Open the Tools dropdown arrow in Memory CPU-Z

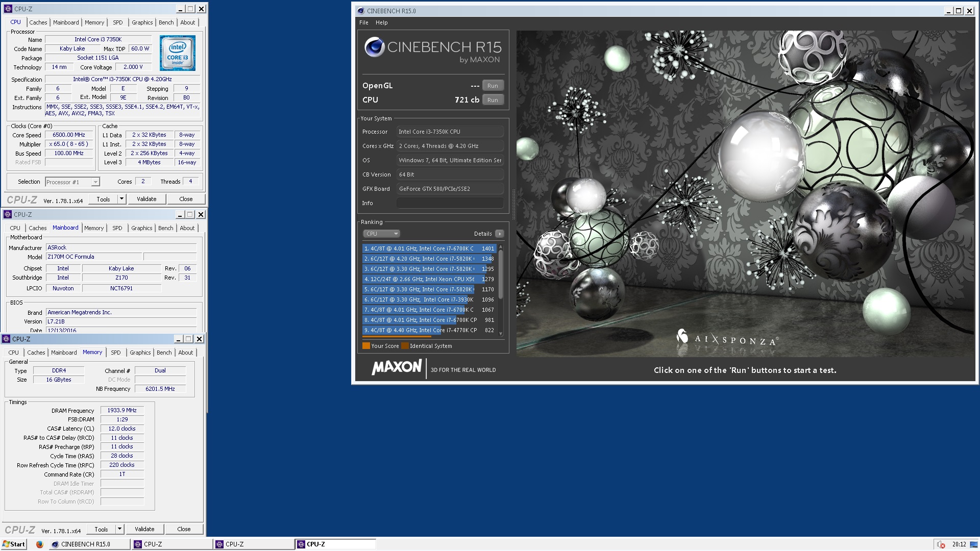(119, 529)
